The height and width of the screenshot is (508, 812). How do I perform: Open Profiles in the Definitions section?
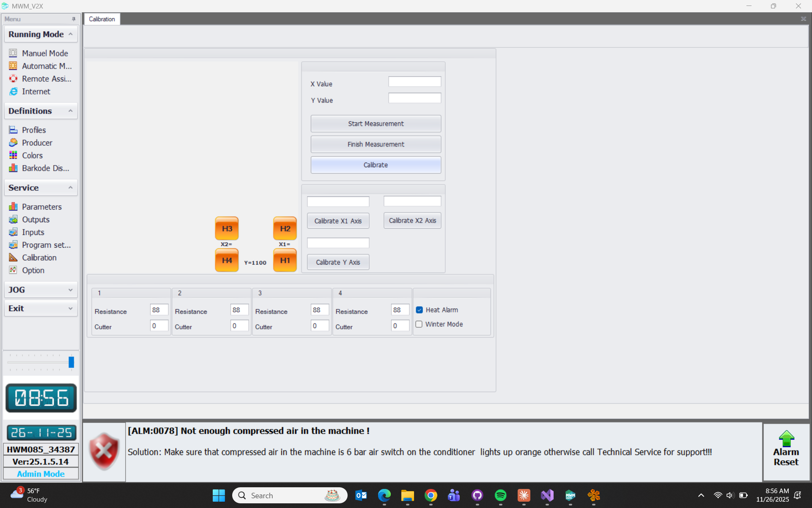[x=33, y=130]
